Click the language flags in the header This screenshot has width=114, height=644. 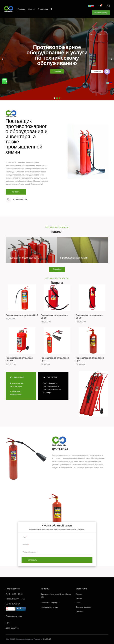91,6
